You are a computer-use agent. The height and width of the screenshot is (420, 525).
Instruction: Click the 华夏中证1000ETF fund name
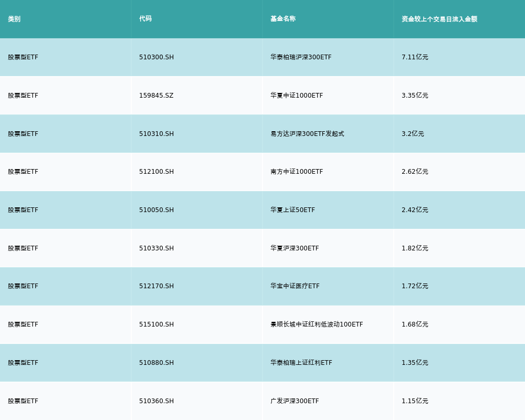point(297,96)
